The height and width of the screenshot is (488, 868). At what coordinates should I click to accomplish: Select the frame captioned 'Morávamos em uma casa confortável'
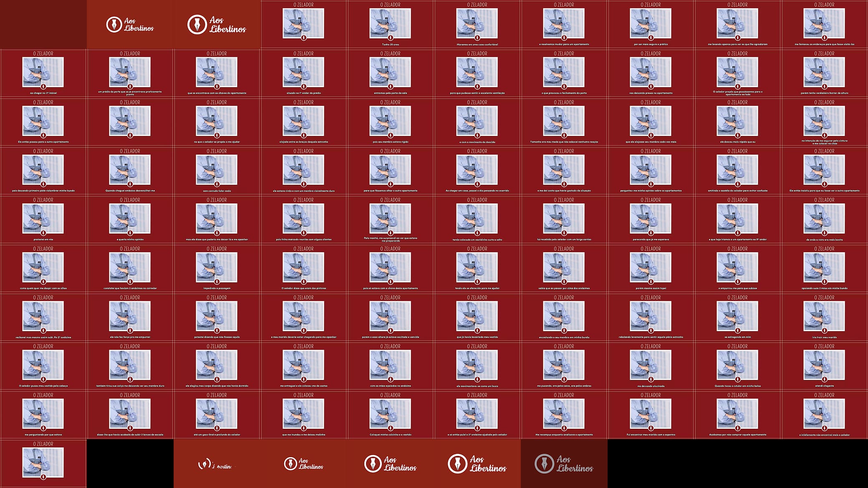477,24
